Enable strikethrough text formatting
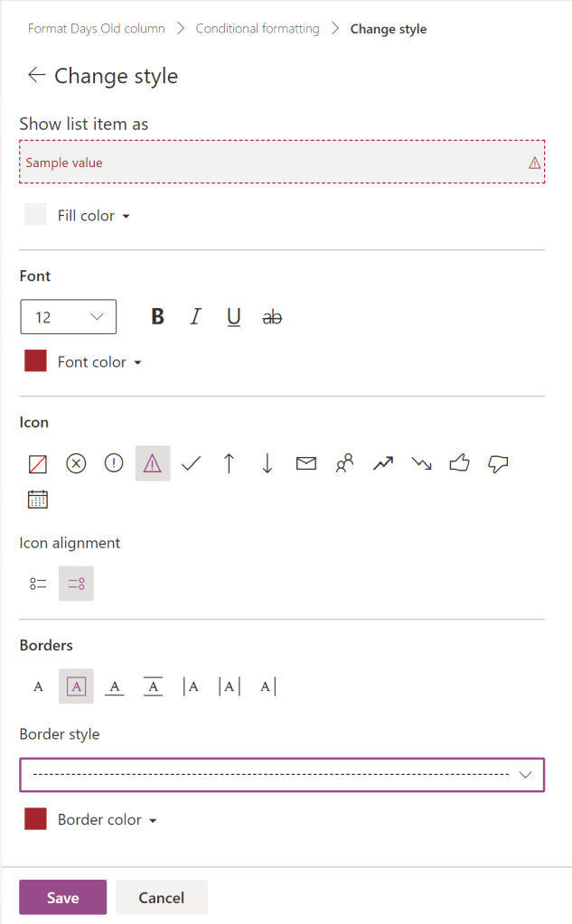Viewport: 572px width, 924px height. pyautogui.click(x=271, y=317)
